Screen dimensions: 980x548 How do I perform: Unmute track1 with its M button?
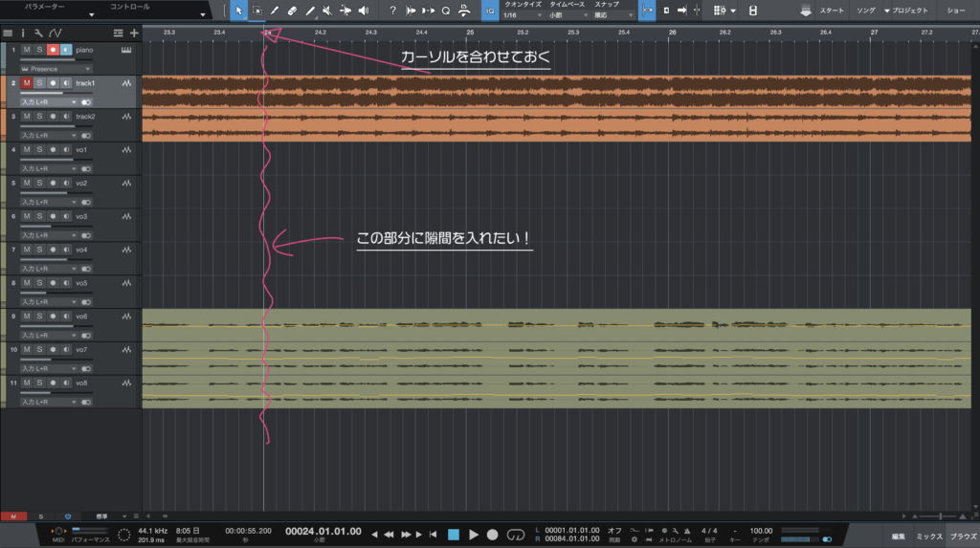[27, 83]
